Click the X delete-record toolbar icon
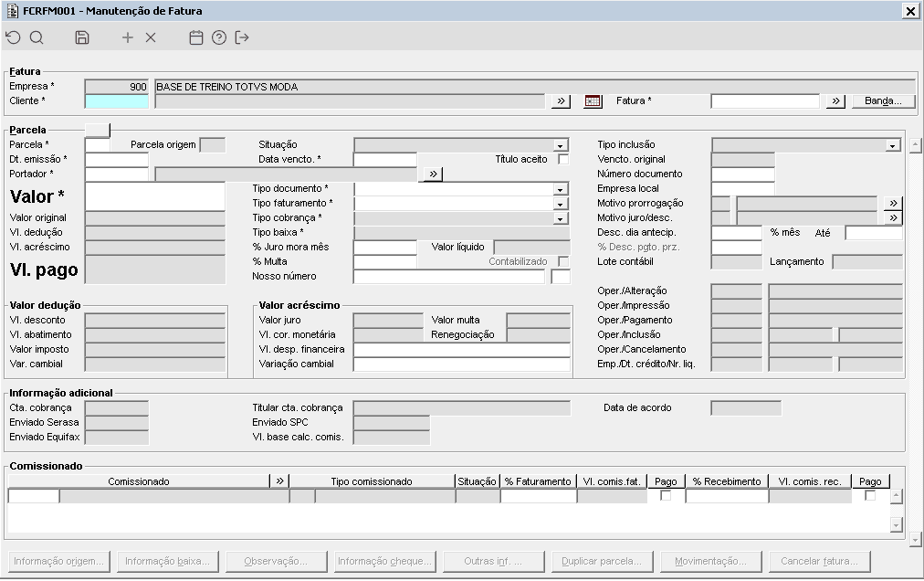Image resolution: width=924 pixels, height=581 pixels. 151,37
